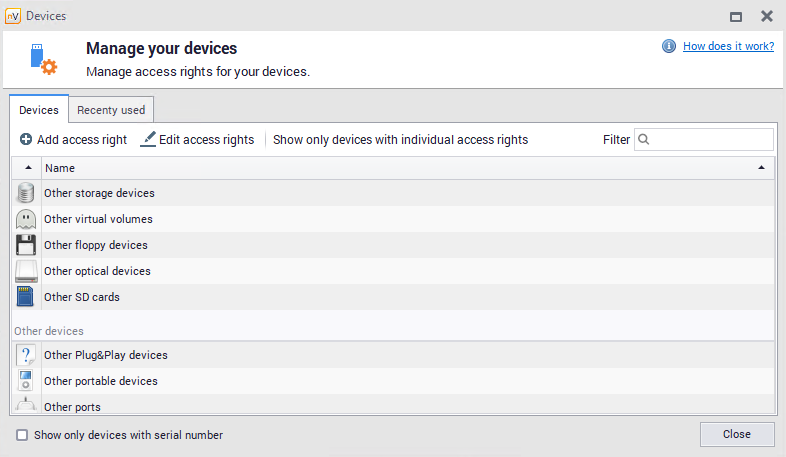Image resolution: width=786 pixels, height=457 pixels.
Task: Click the Plug&Play question mark icon
Action: pos(26,355)
